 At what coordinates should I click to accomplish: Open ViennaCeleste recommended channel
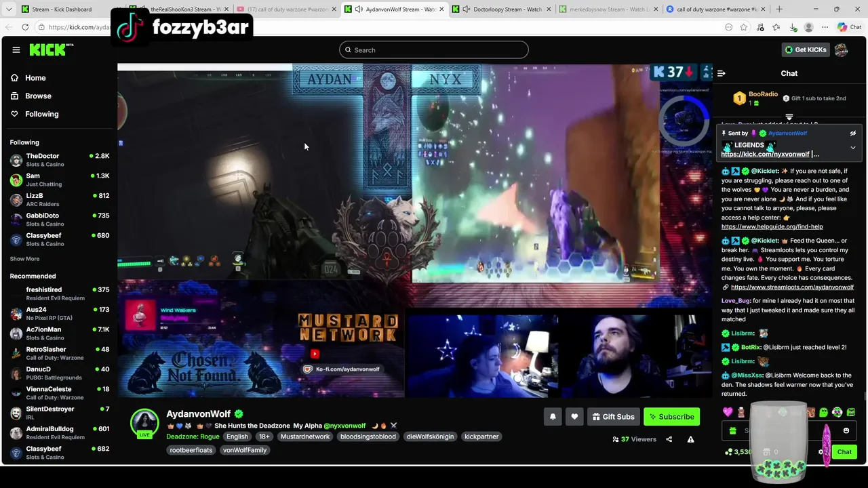60,393
